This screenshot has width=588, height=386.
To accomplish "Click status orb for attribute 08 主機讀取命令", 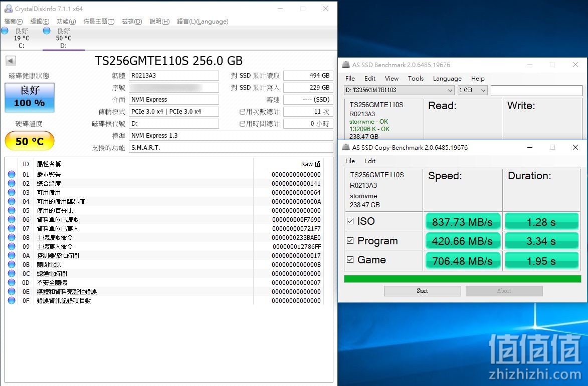I will point(12,237).
